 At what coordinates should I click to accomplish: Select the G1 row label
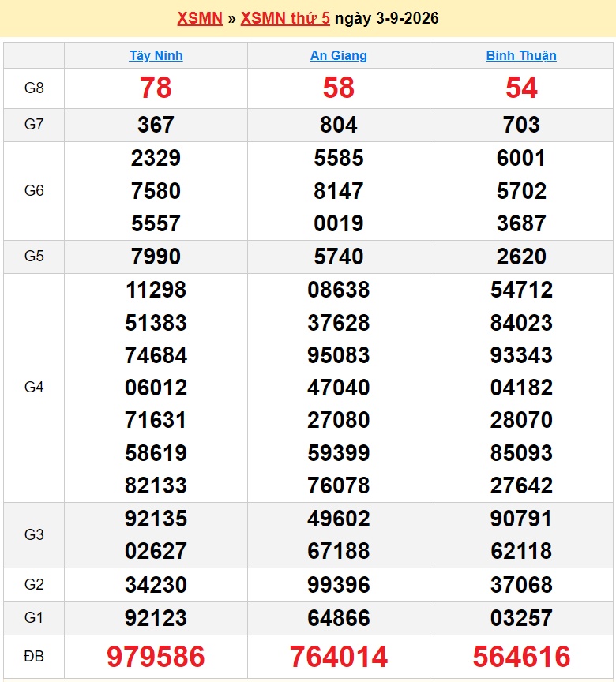click(34, 617)
